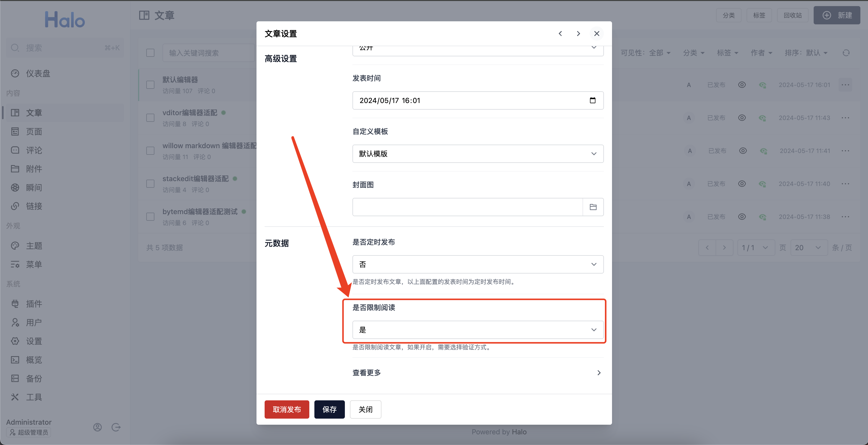
Task: Open the 标签 button in header
Action: click(x=759, y=15)
